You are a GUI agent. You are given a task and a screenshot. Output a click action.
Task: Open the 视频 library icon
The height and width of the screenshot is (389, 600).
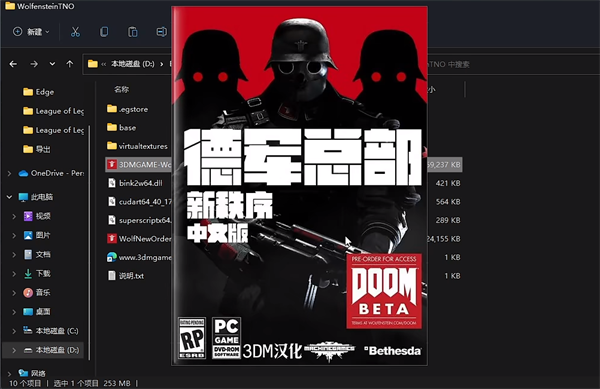pyautogui.click(x=28, y=216)
